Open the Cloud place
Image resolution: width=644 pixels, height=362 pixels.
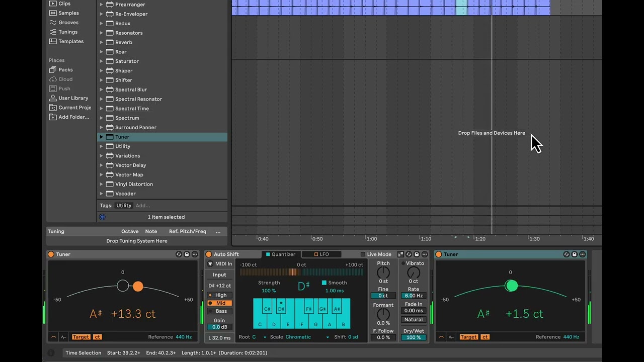(x=61, y=79)
